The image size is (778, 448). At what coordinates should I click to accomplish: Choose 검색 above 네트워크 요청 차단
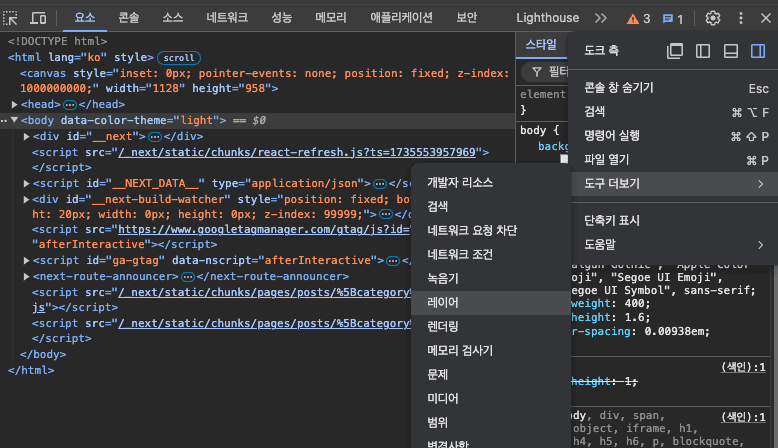pos(491,206)
